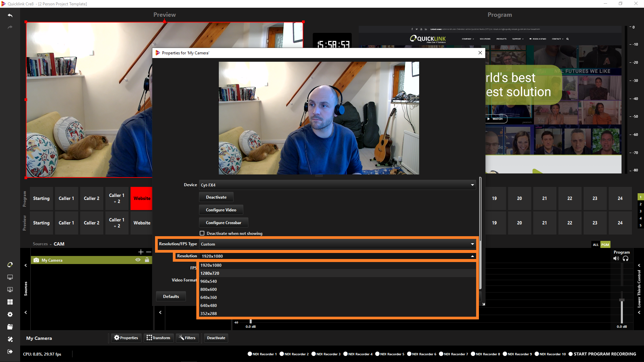644x362 pixels.
Task: Expand the Resolution/FPS Type dropdown
Action: [x=337, y=244]
